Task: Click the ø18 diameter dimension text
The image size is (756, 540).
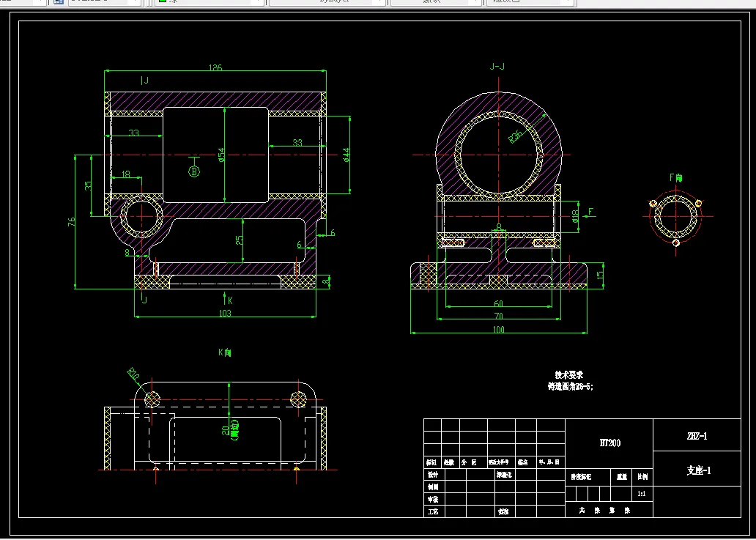Action: 575,216
